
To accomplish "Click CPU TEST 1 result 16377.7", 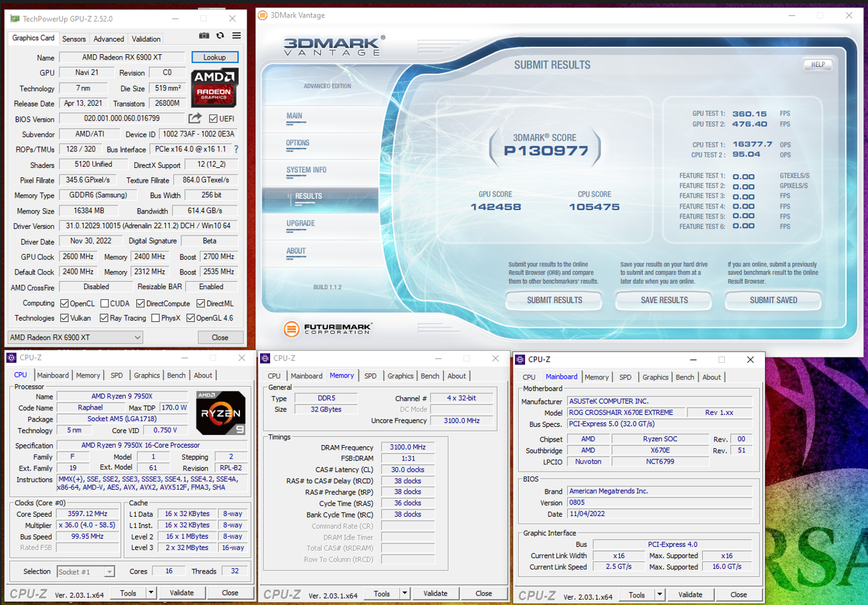I will pos(752,144).
